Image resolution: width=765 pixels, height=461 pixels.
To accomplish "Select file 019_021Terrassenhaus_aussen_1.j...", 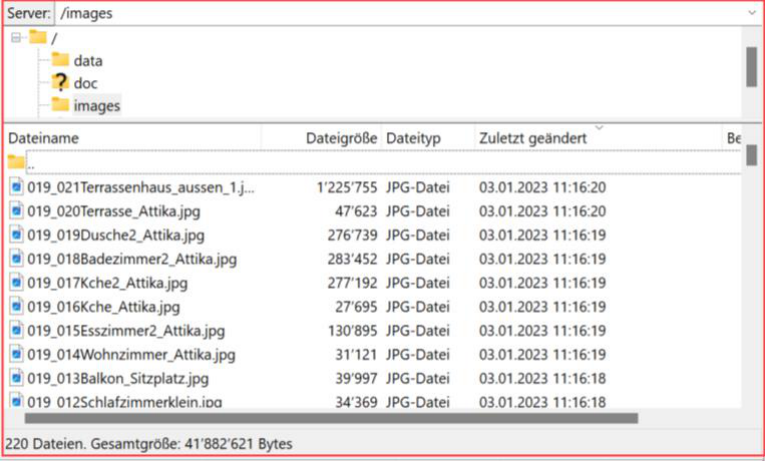I will pyautogui.click(x=141, y=187).
